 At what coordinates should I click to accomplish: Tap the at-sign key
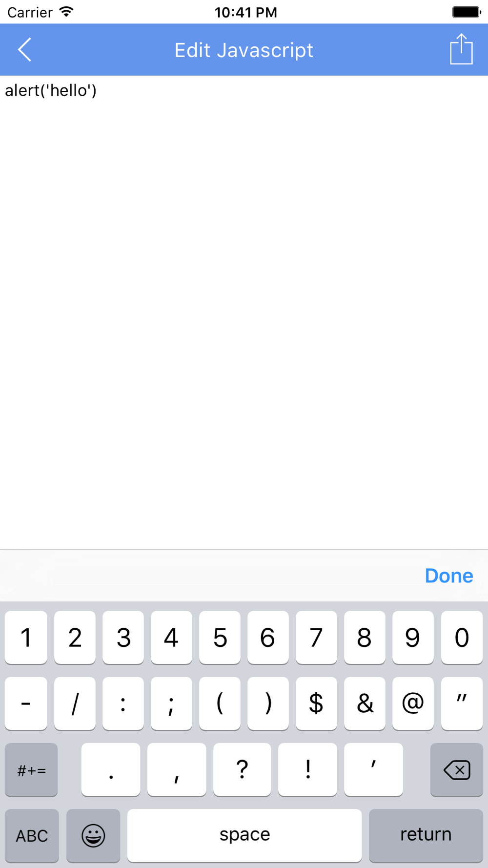(x=413, y=703)
